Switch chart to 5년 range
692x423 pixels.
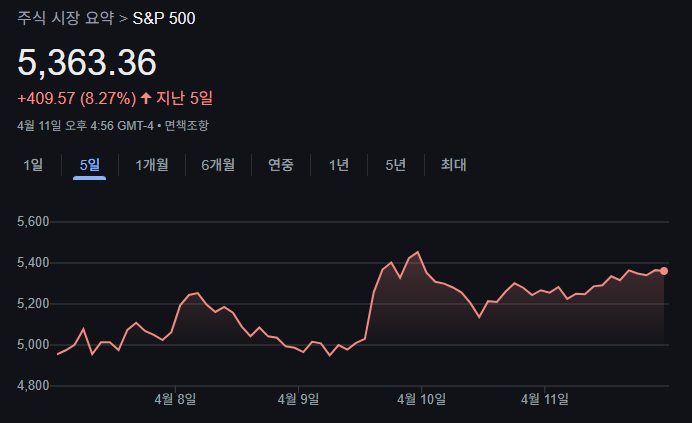pos(395,165)
